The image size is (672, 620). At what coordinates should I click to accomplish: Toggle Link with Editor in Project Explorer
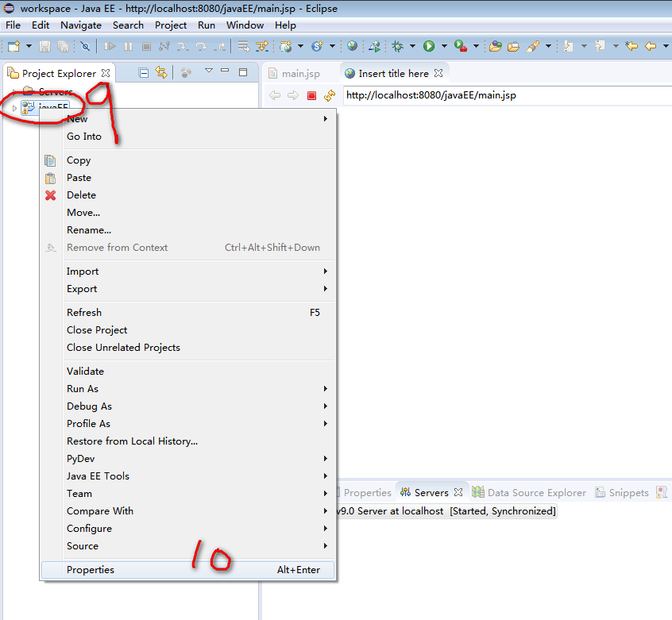[x=161, y=72]
